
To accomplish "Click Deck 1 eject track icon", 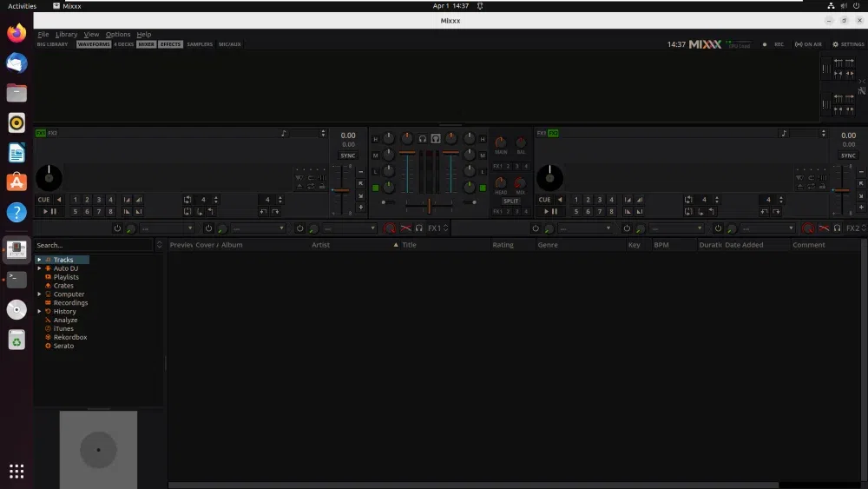I will tap(299, 186).
